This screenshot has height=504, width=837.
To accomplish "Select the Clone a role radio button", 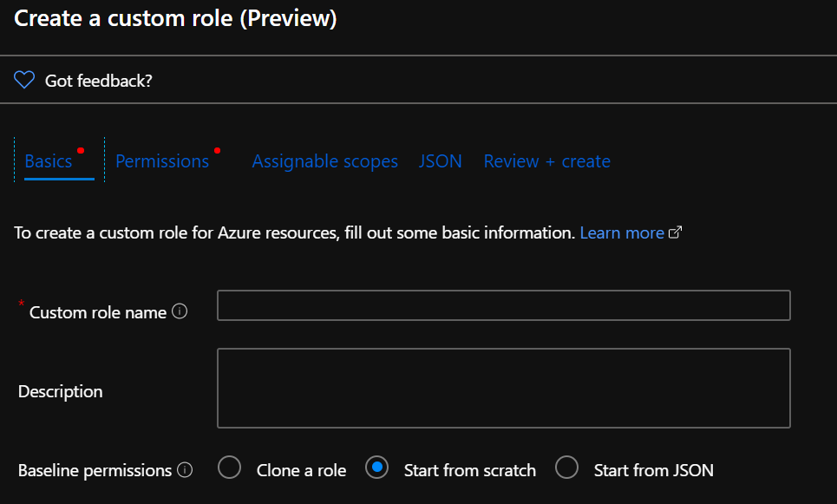I will (230, 468).
